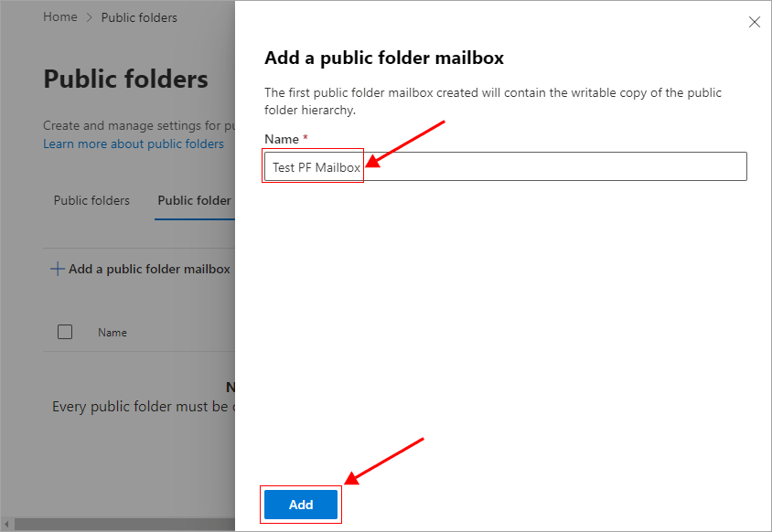Toggle the select-all checkbox in the table
772x532 pixels.
click(65, 332)
